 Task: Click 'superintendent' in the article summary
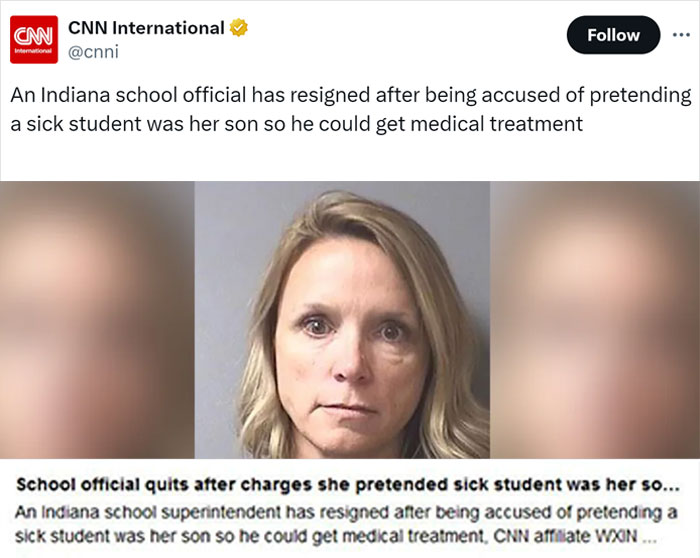click(238, 512)
